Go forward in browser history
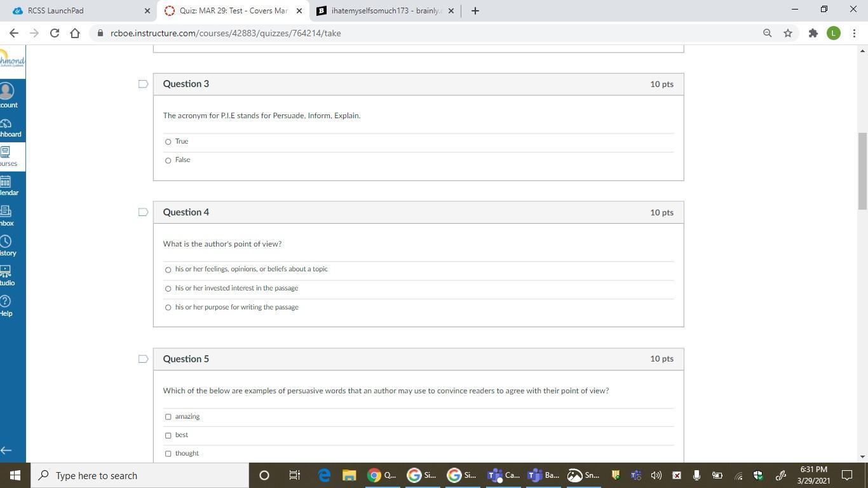 coord(34,33)
